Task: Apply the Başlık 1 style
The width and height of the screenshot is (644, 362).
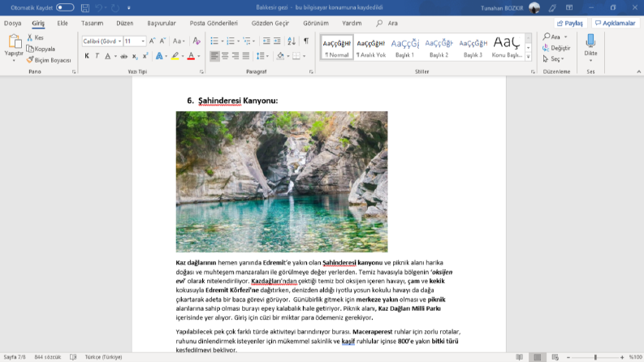Action: pyautogui.click(x=404, y=48)
